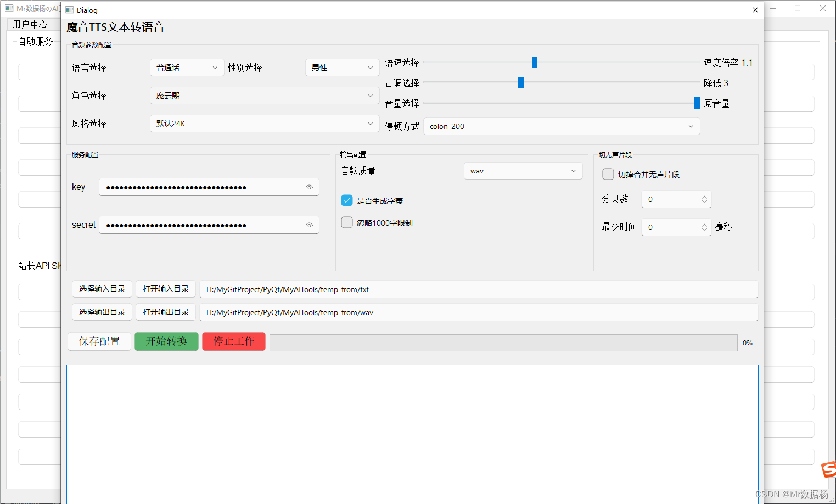Image resolution: width=836 pixels, height=504 pixels.
Task: Click the red 停止工作 button
Action: (234, 341)
